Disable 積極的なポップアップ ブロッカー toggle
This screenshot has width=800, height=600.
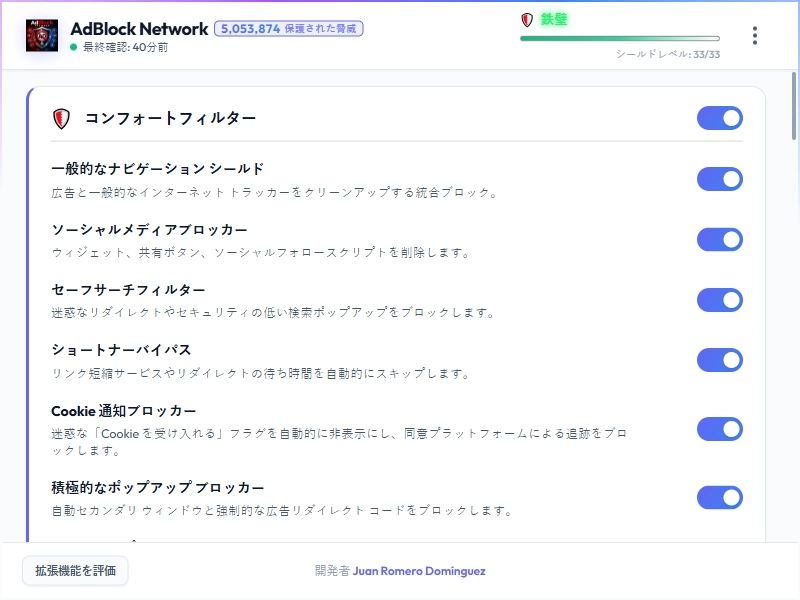tap(719, 497)
